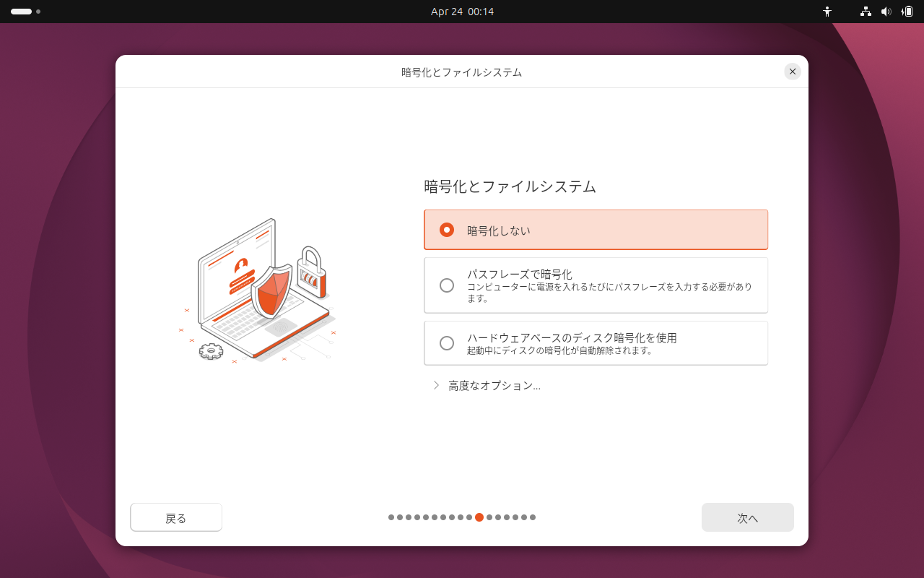Image resolution: width=924 pixels, height=578 pixels.
Task: Select the 暗号化しない option
Action: click(596, 229)
